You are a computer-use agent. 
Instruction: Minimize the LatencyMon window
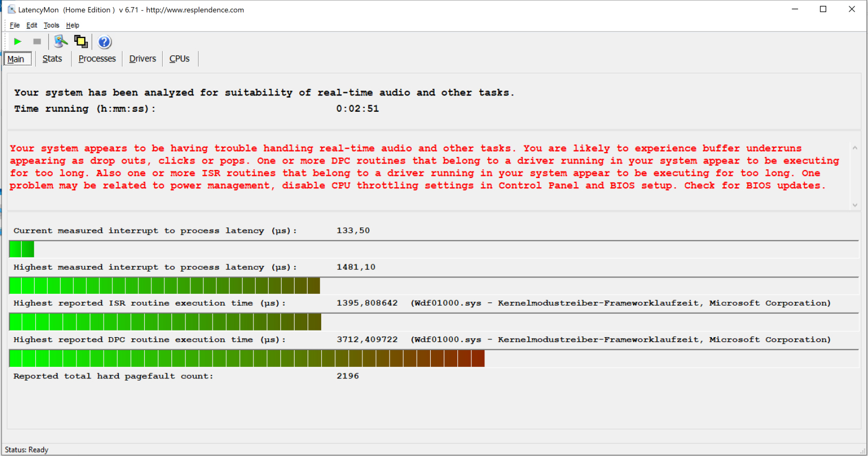click(795, 9)
